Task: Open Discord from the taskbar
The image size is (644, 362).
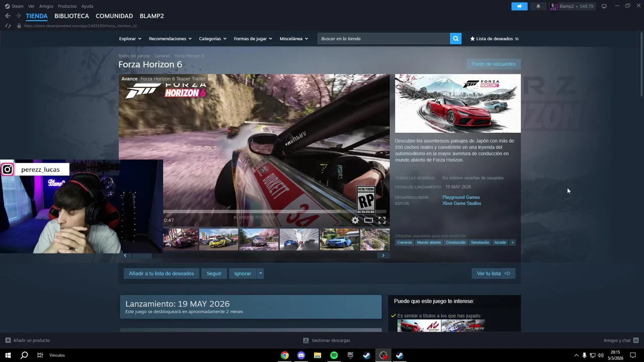Action: [x=301, y=355]
